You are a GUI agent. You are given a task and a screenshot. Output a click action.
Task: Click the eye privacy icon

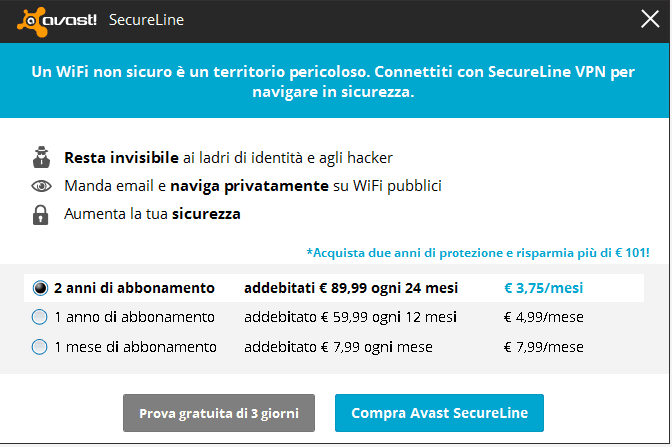pos(41,186)
